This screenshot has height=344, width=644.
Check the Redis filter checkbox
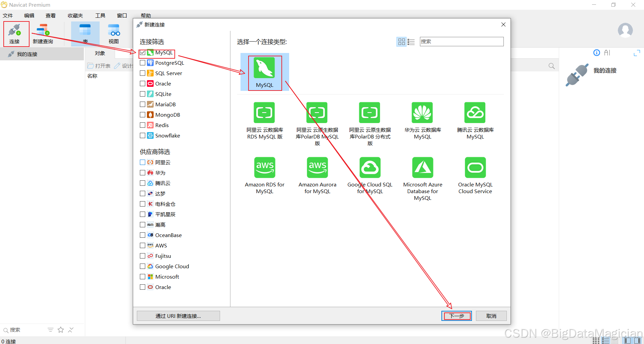point(143,125)
